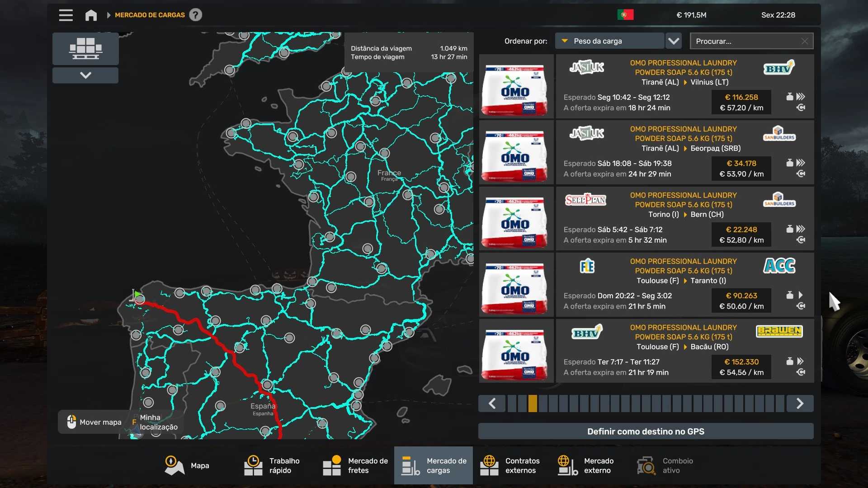Select the highlighted orange page marker

[533, 404]
